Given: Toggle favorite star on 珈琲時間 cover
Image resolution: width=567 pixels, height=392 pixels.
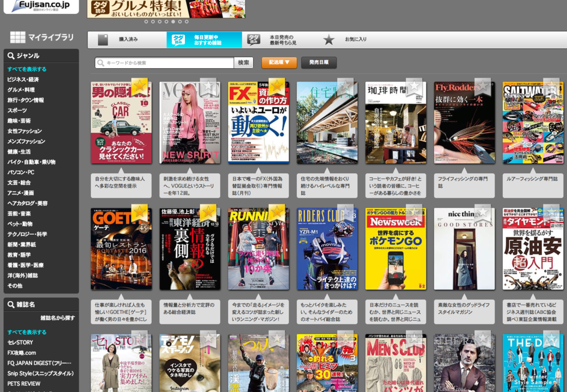Looking at the screenshot, I should 414,86.
